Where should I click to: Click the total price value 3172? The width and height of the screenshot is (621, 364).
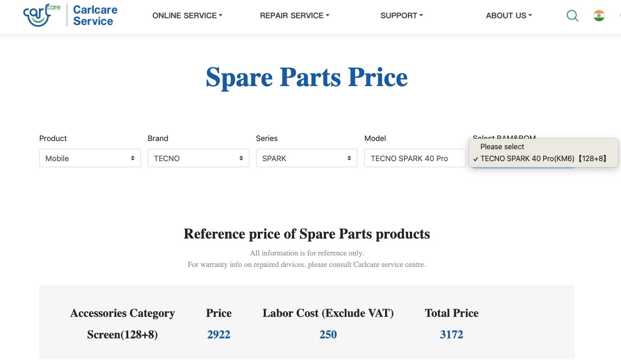coord(452,335)
